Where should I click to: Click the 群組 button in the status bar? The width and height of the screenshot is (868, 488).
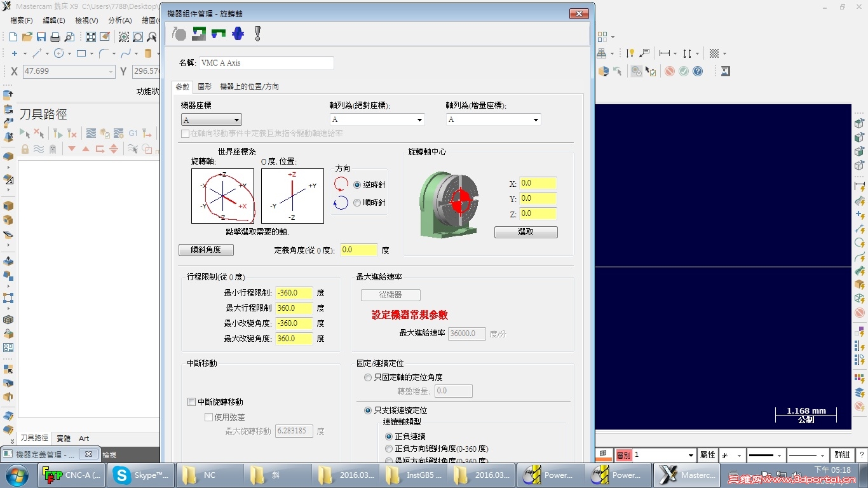[x=842, y=456]
